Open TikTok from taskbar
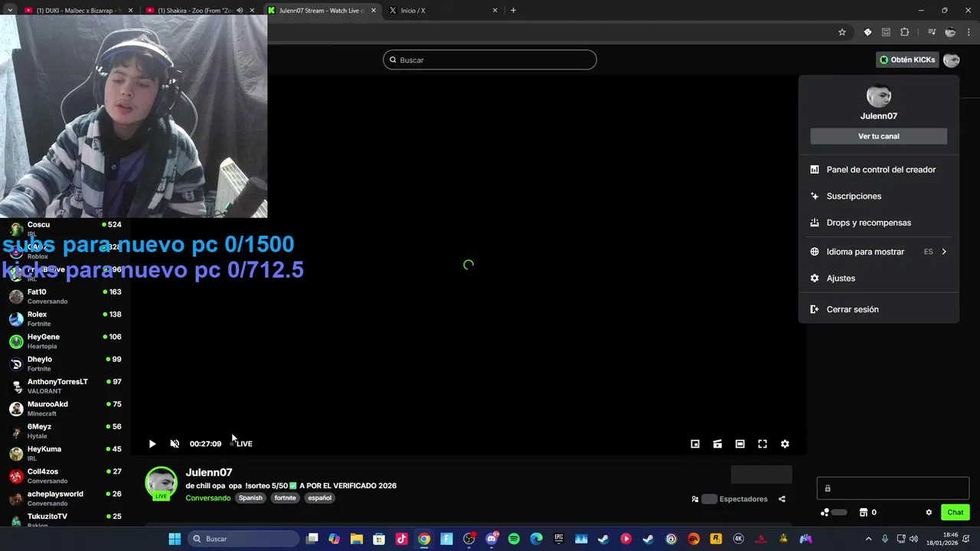Image resolution: width=980 pixels, height=551 pixels. pos(401,539)
